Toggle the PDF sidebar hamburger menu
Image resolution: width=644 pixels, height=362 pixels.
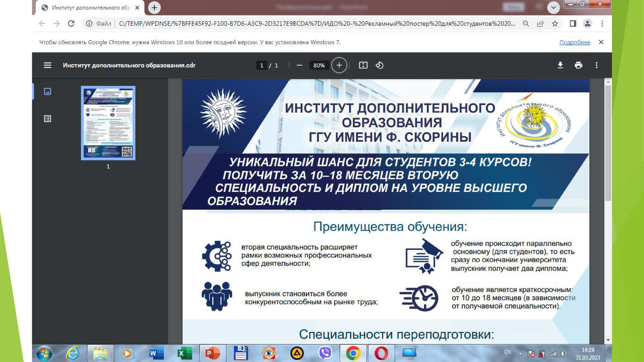(48, 65)
